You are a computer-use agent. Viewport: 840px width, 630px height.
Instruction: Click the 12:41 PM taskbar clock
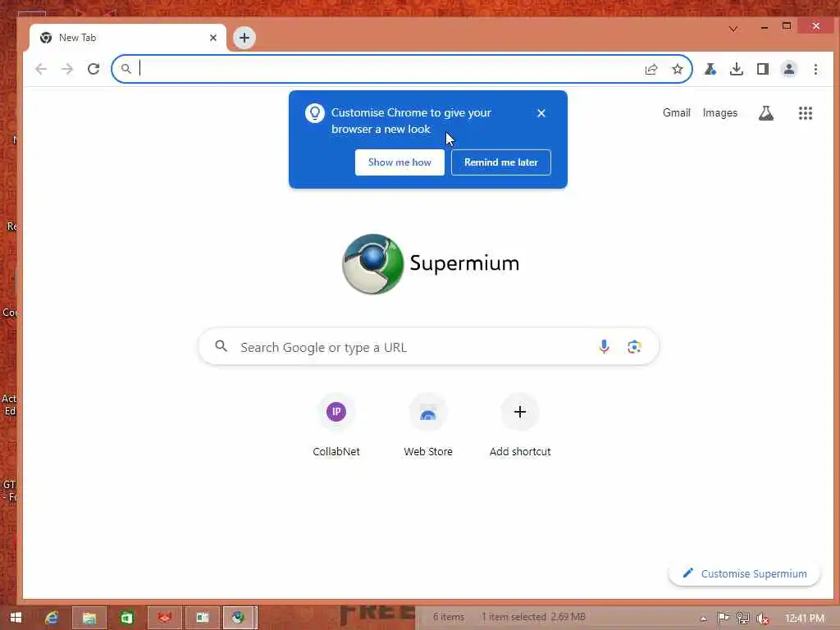[805, 619]
